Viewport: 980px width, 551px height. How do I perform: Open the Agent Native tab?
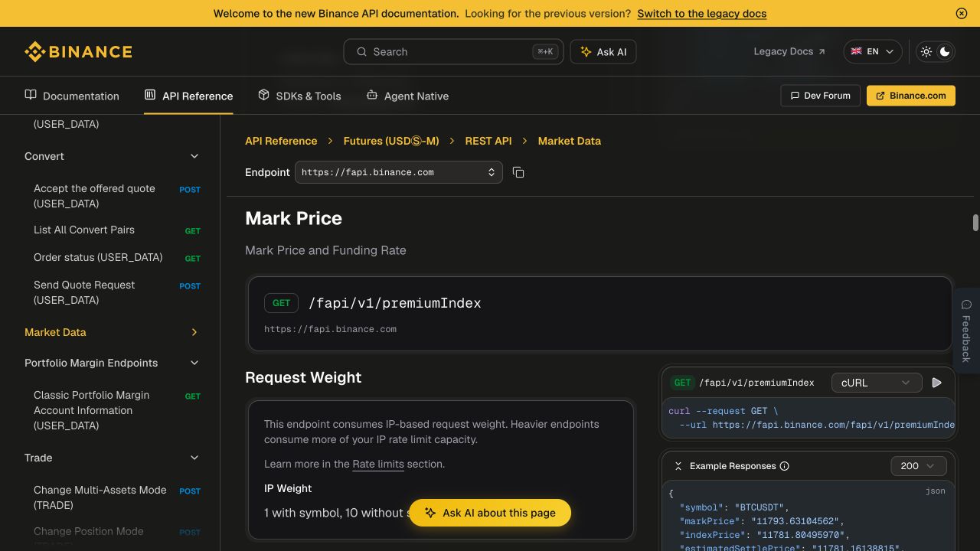pyautogui.click(x=407, y=96)
